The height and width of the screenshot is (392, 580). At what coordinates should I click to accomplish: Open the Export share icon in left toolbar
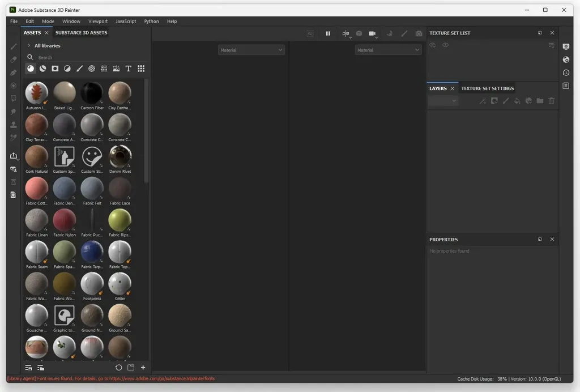pos(14,156)
